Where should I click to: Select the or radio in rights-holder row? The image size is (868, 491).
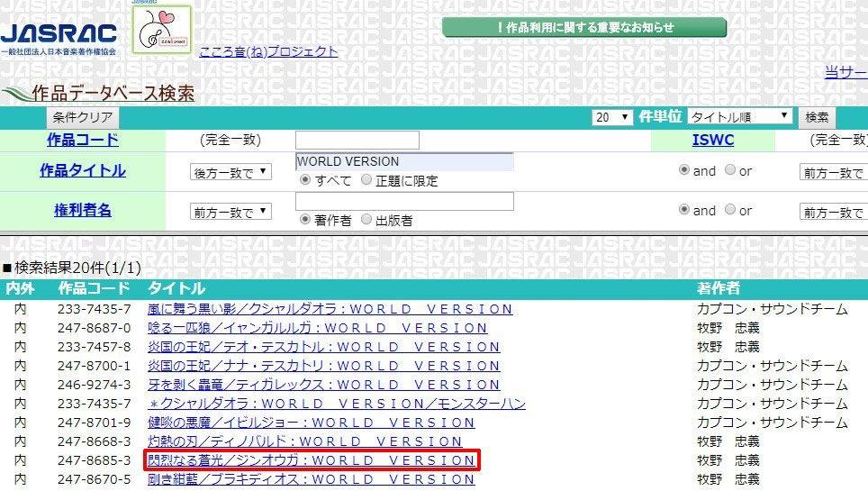coord(730,210)
